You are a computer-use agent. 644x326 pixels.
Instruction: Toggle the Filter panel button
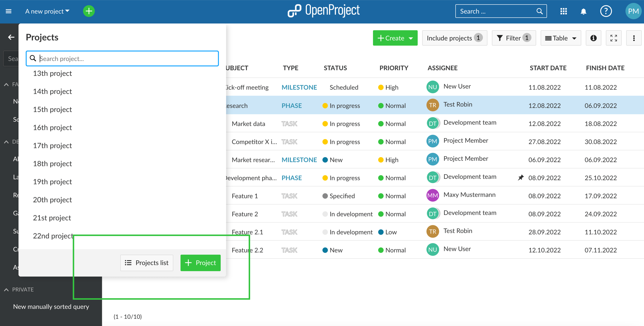[x=513, y=38]
